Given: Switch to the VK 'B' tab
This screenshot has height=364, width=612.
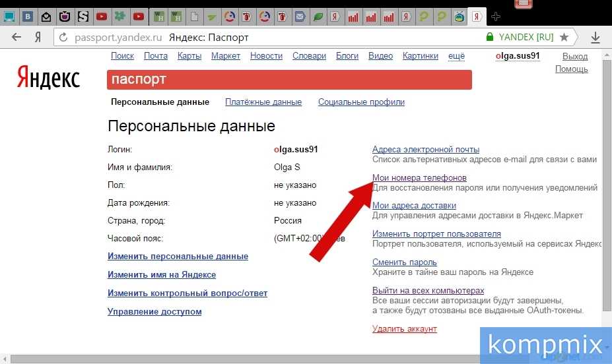Looking at the screenshot, I should (x=28, y=16).
